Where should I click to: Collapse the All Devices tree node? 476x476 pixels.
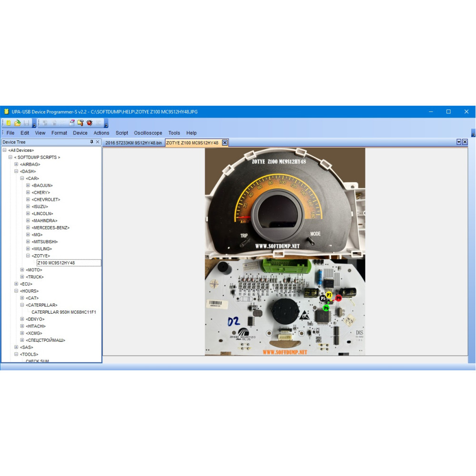coord(4,150)
